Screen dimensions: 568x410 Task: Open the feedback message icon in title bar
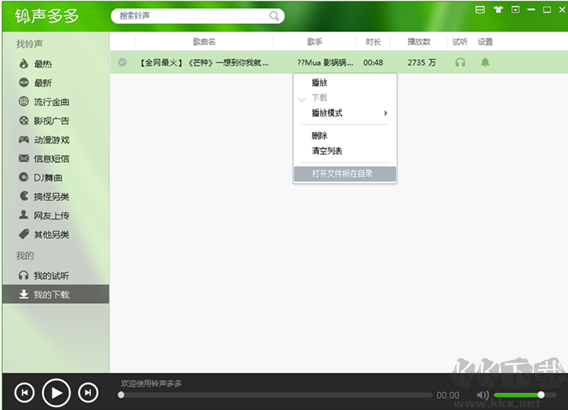pos(480,10)
